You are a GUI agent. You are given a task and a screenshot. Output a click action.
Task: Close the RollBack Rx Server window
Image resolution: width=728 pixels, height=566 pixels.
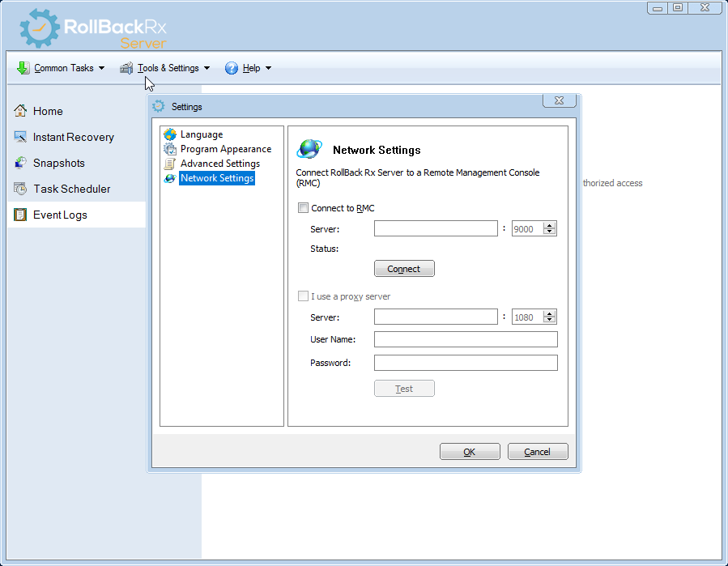tap(705, 8)
